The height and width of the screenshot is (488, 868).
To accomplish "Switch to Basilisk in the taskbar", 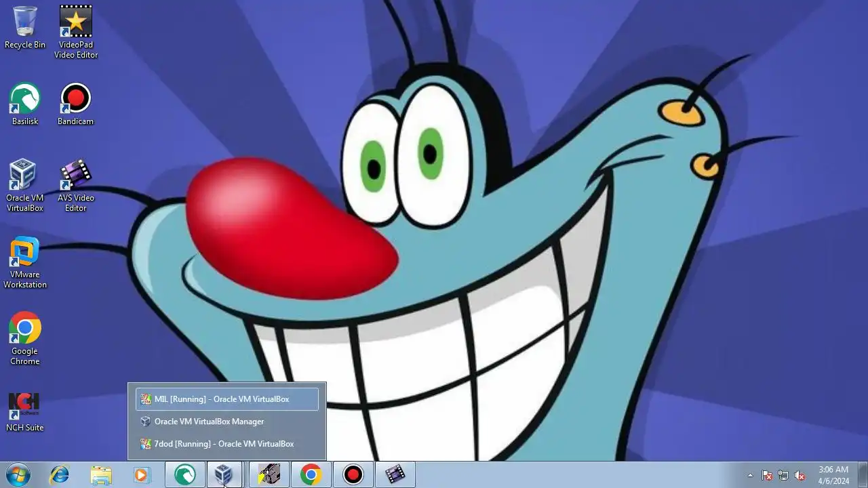I will tap(185, 474).
